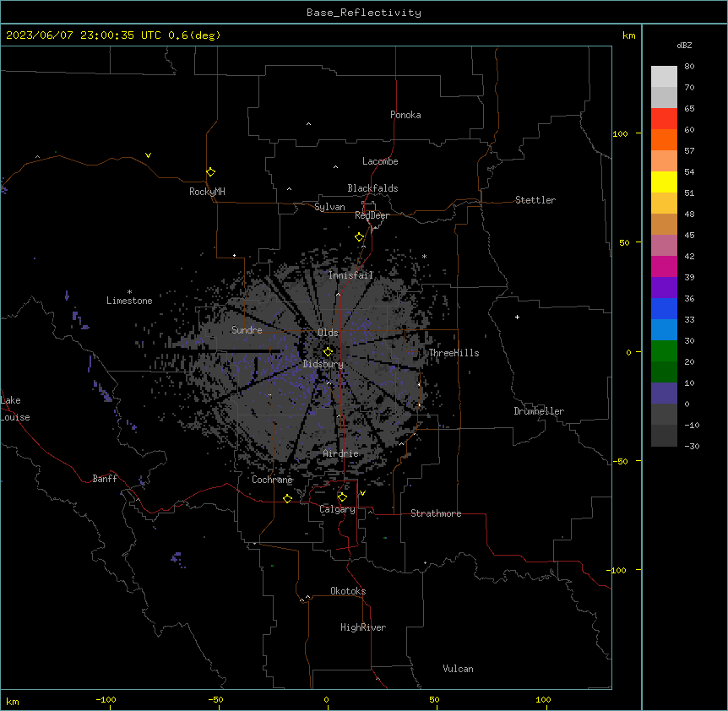
Task: Click the Innisfail city label
Action: (350, 275)
